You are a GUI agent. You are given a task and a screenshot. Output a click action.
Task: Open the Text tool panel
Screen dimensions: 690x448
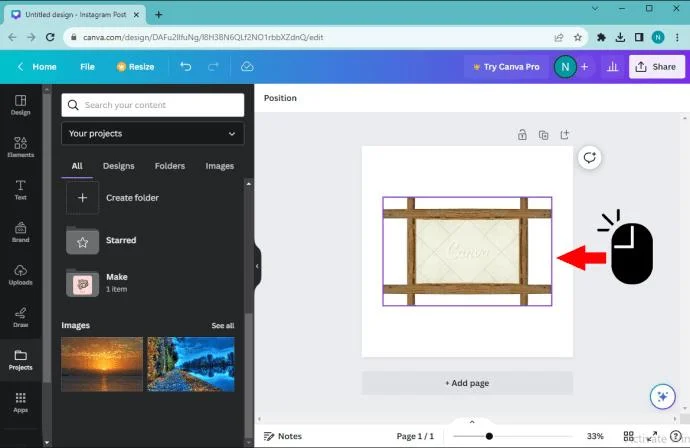[20, 190]
